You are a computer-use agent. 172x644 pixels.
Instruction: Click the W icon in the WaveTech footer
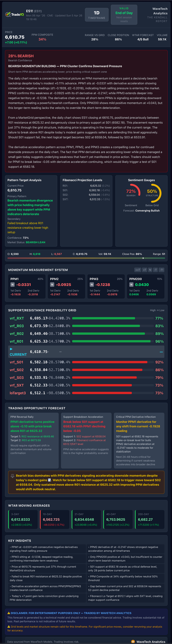click(133, 642)
